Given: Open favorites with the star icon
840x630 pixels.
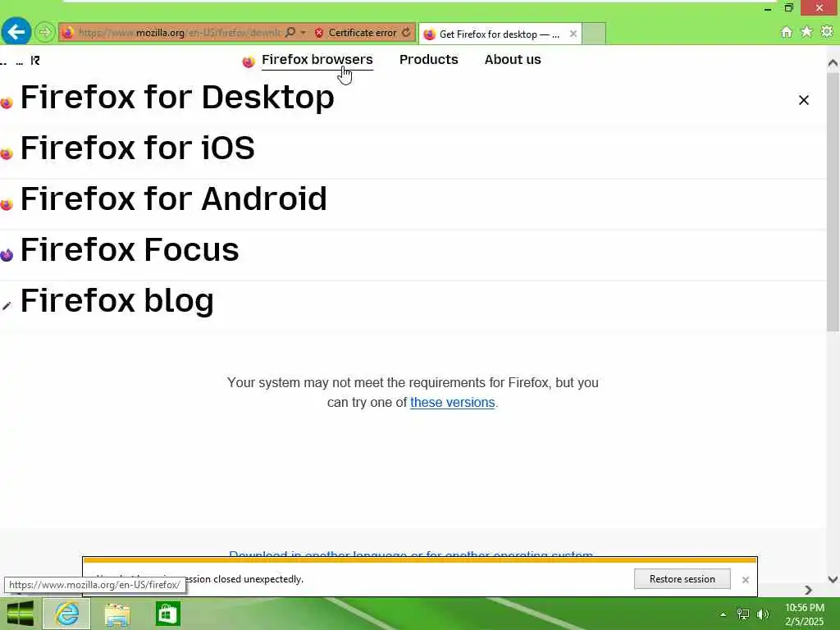Looking at the screenshot, I should coord(806,32).
